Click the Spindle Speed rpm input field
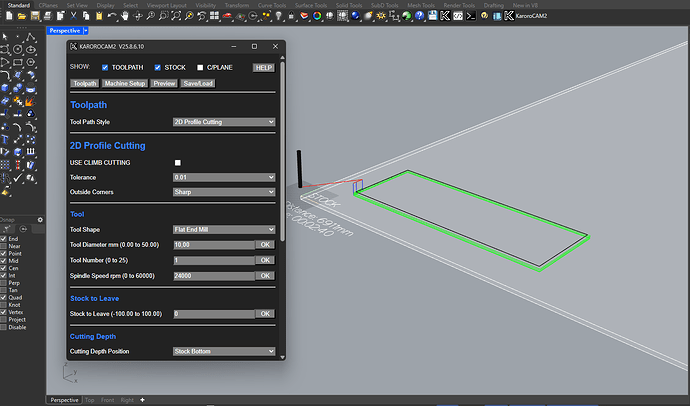 pos(214,273)
